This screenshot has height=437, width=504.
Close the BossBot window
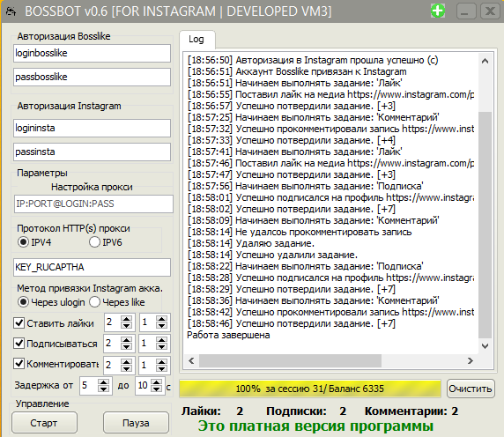490,11
